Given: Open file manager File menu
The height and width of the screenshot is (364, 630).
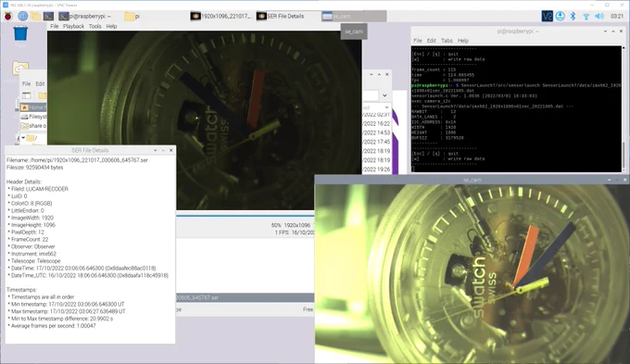Looking at the screenshot, I should [26, 83].
